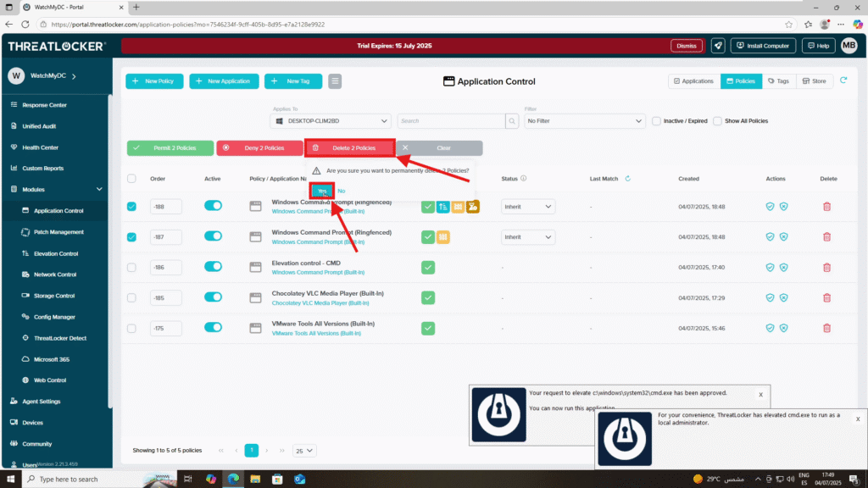868x488 pixels.
Task: Click the New Policy button
Action: (154, 81)
